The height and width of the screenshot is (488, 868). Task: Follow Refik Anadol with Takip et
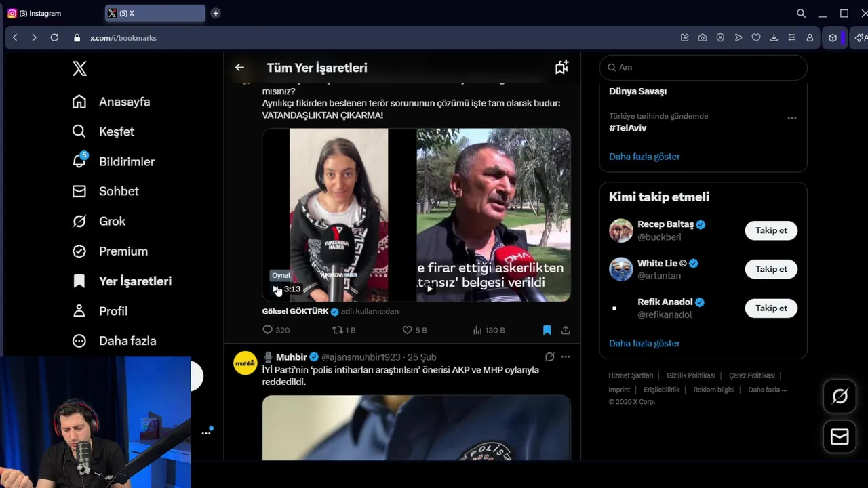tap(771, 308)
